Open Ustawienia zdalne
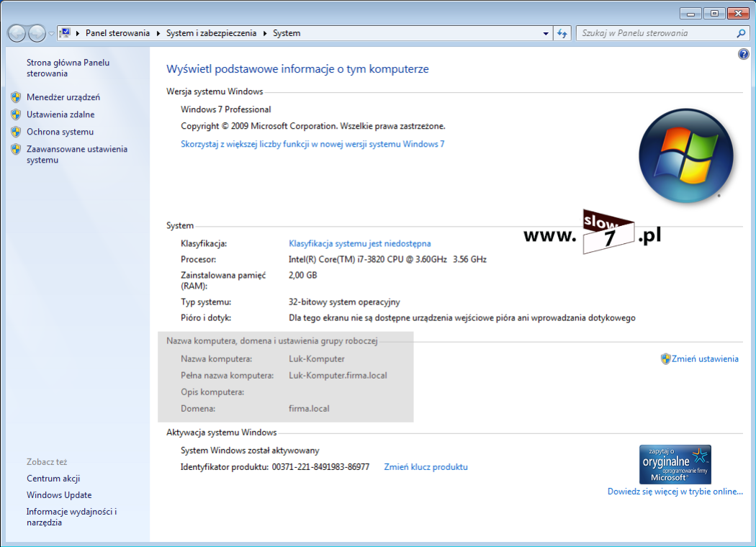The width and height of the screenshot is (756, 547). [x=60, y=114]
